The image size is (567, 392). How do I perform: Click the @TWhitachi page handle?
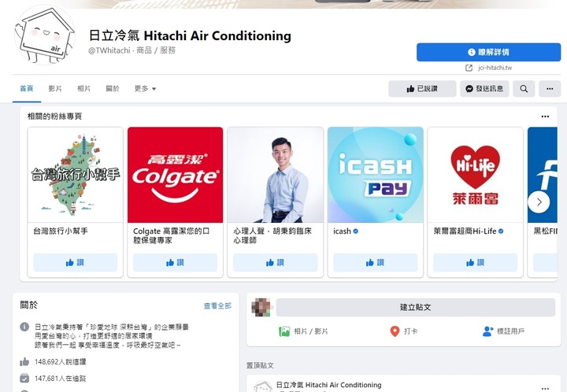(x=109, y=50)
